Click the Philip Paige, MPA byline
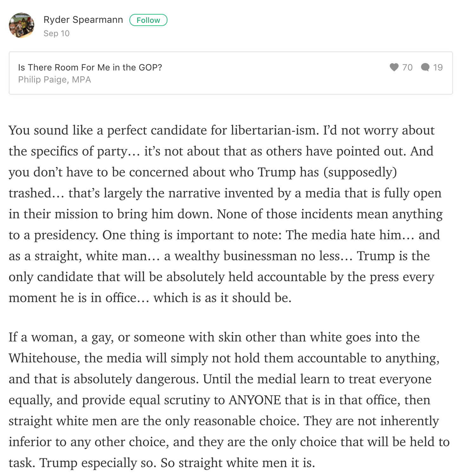463x476 pixels. 55,79
